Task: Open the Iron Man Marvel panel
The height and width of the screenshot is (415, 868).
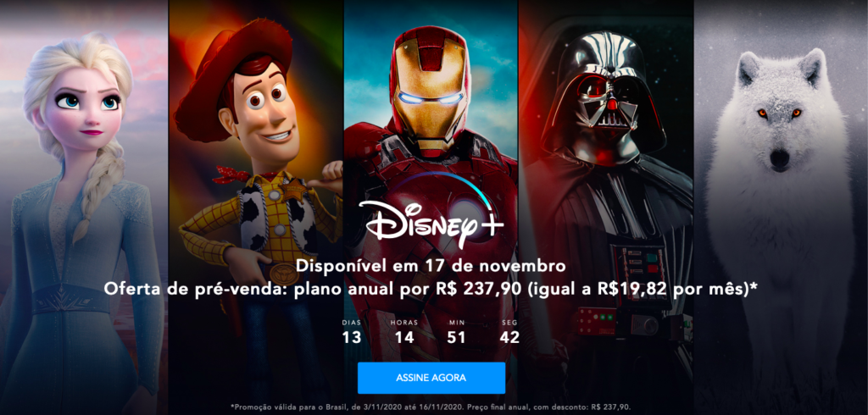Action: pyautogui.click(x=431, y=207)
